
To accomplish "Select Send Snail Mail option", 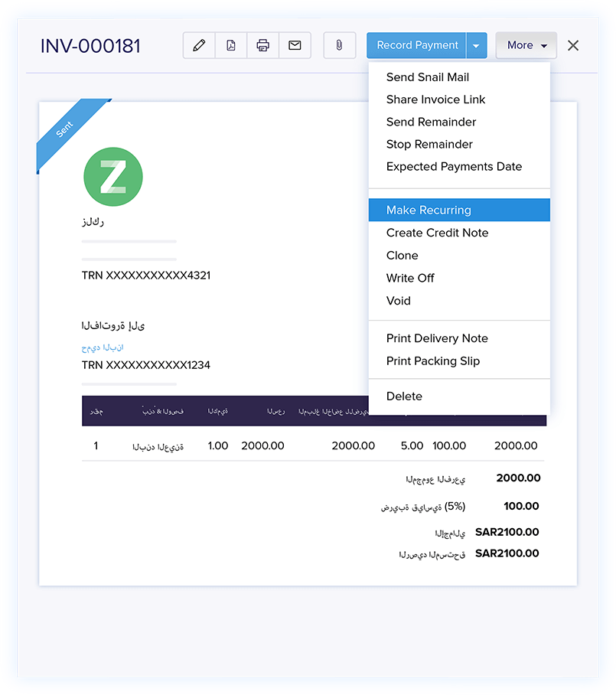I will pyautogui.click(x=459, y=77).
